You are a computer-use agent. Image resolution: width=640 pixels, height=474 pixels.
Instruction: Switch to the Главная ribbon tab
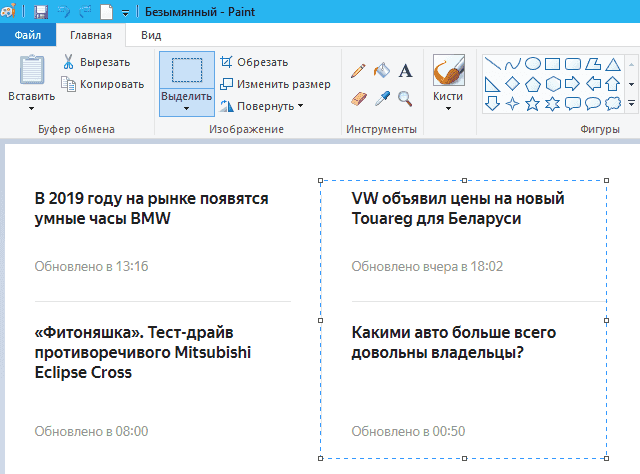[x=91, y=35]
